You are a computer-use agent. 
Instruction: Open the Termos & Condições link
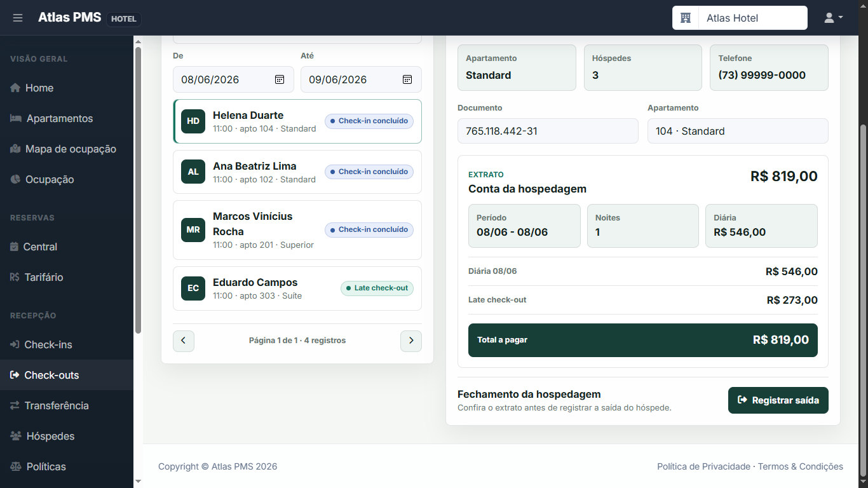pos(801,466)
